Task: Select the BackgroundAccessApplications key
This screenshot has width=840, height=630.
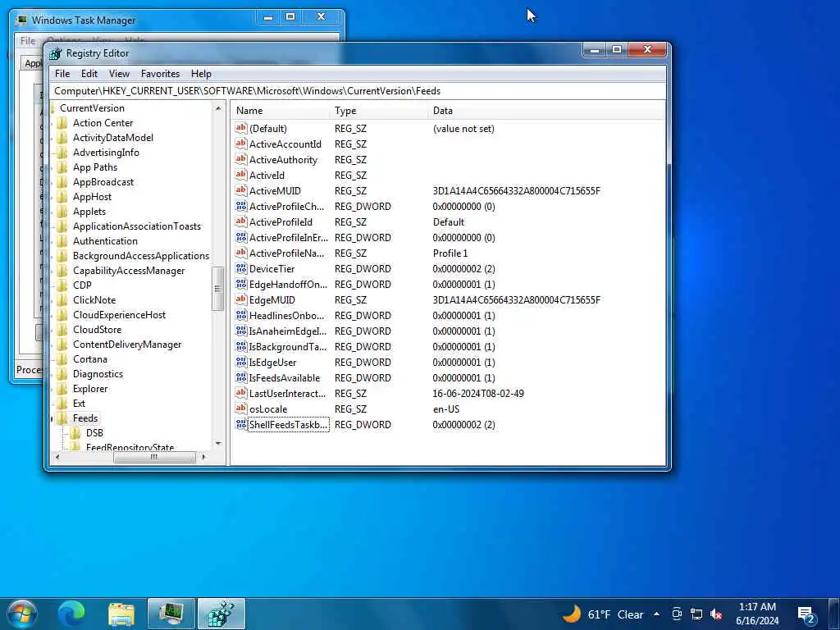Action: (141, 256)
